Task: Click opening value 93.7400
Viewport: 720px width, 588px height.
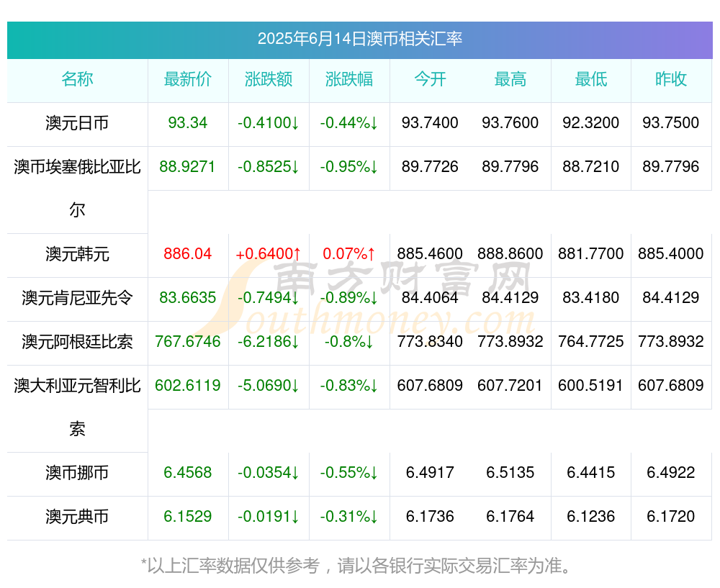Action: [430, 122]
